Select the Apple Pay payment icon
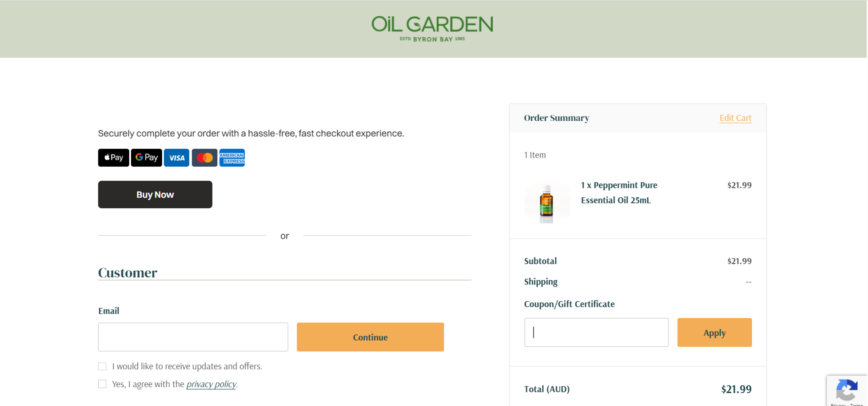The image size is (868, 406). click(113, 158)
